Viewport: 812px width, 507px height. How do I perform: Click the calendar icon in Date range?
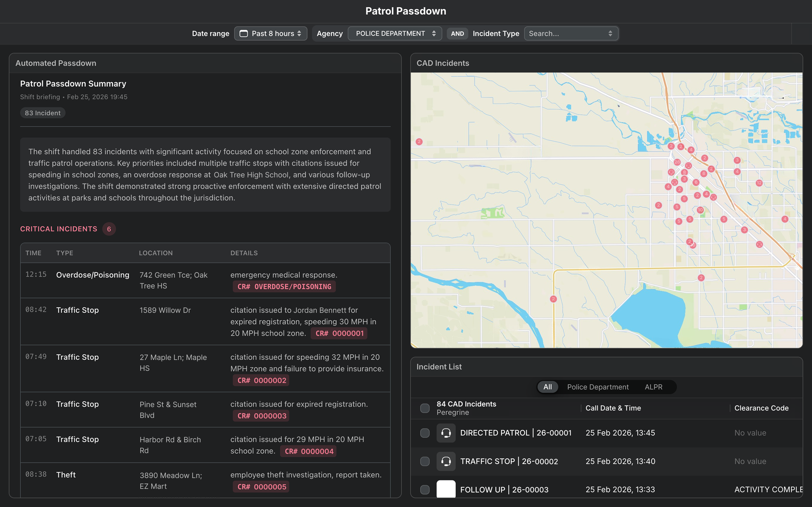(244, 34)
